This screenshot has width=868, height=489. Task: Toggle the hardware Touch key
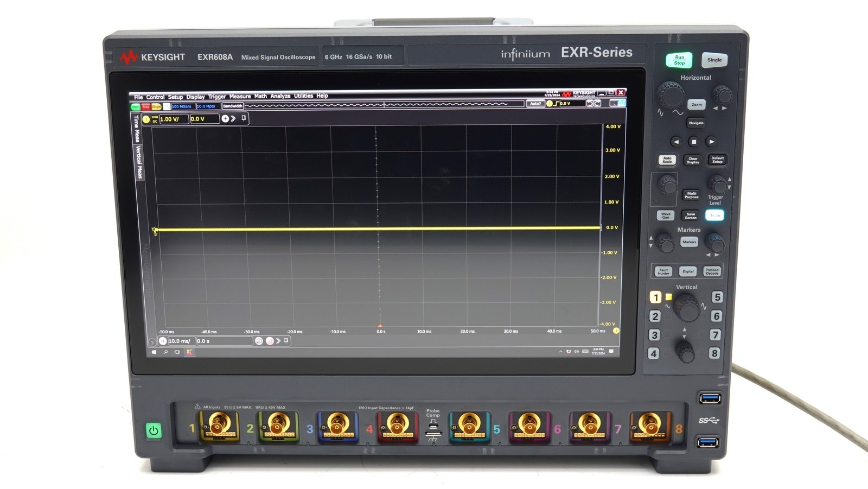715,215
